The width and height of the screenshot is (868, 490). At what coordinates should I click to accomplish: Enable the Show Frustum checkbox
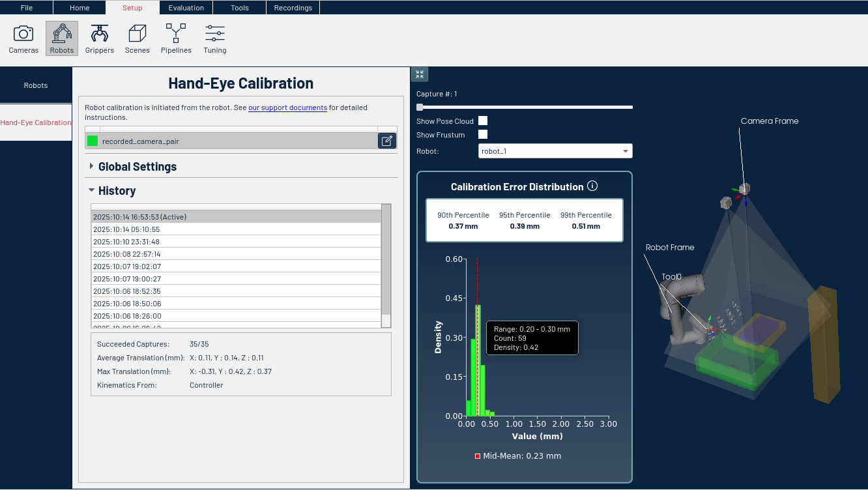pos(483,135)
